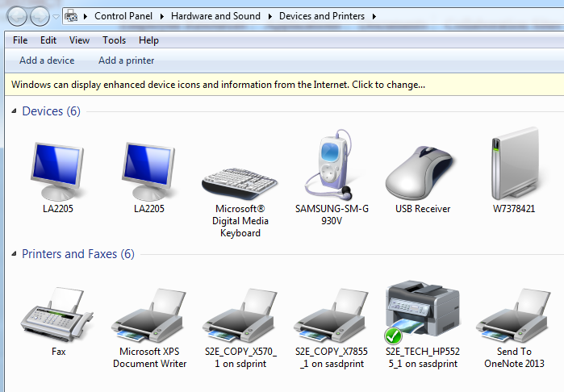Image resolution: width=564 pixels, height=392 pixels.
Task: Open the recent pages dropdown next to Forward
Action: pyautogui.click(x=56, y=17)
